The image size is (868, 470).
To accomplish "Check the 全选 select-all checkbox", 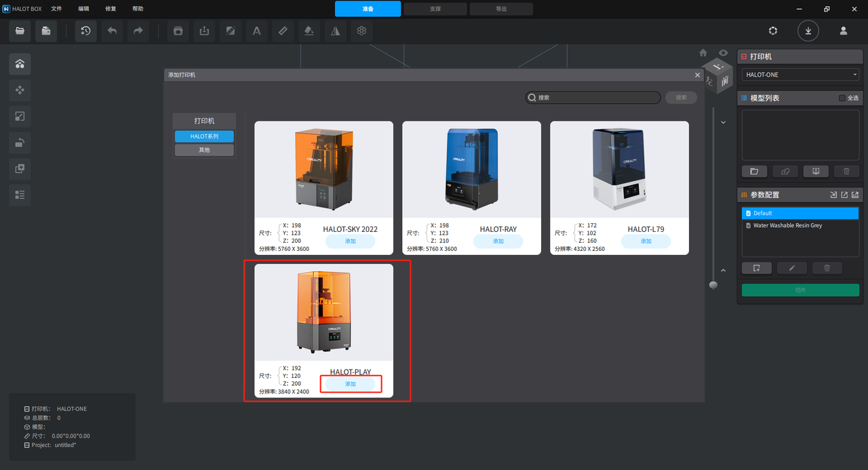I will [842, 98].
